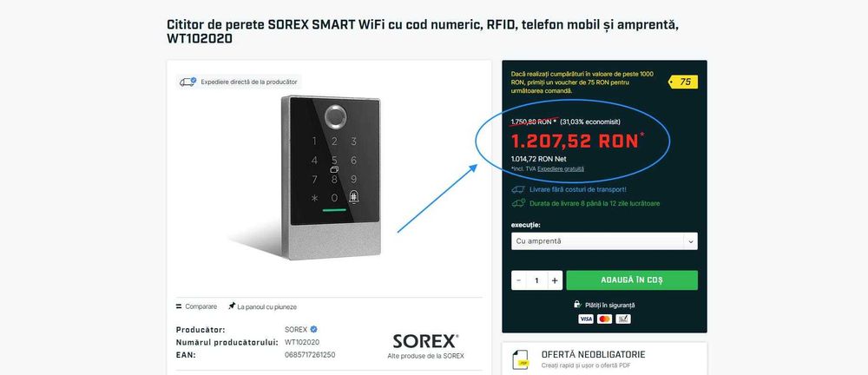Image resolution: width=868 pixels, height=375 pixels.
Task: Decrease quantity with minus button
Action: (519, 280)
